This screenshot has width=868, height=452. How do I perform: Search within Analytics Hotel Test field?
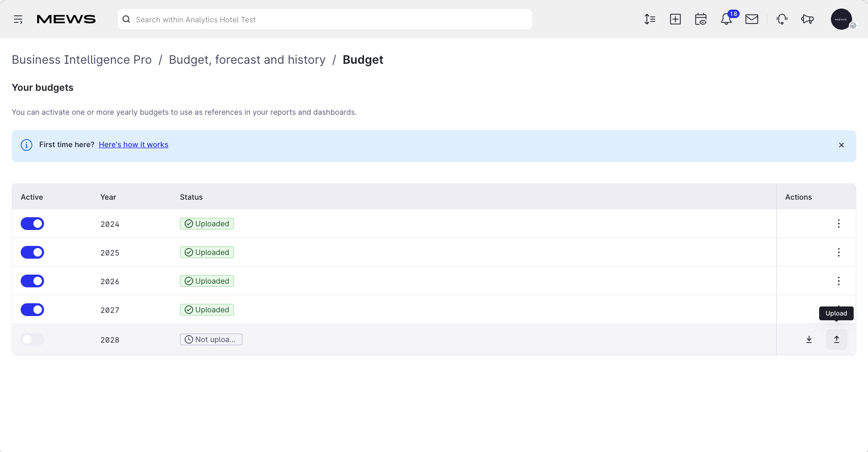(x=325, y=19)
